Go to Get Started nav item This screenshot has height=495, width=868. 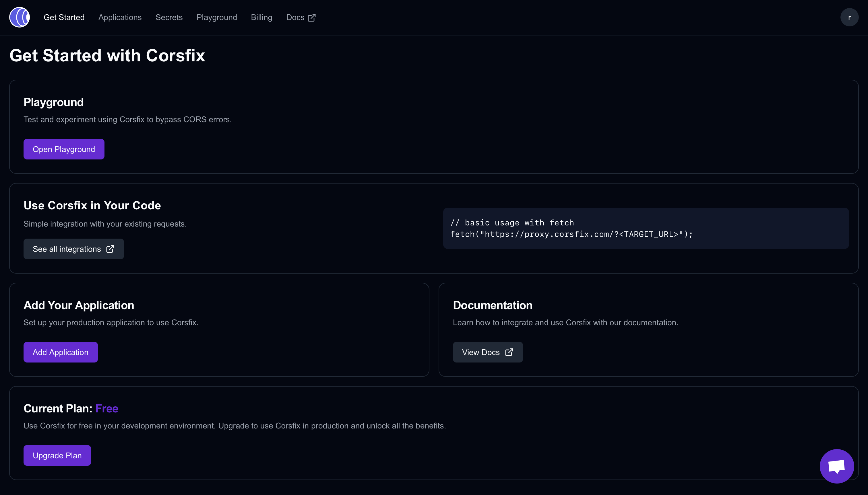coord(64,17)
